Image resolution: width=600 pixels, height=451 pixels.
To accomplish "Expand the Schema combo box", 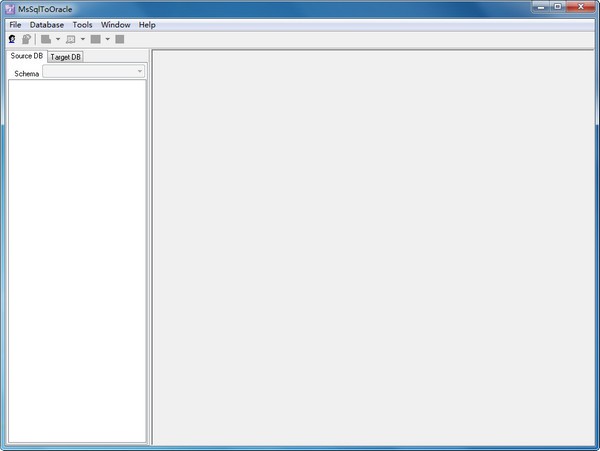I will [140, 72].
